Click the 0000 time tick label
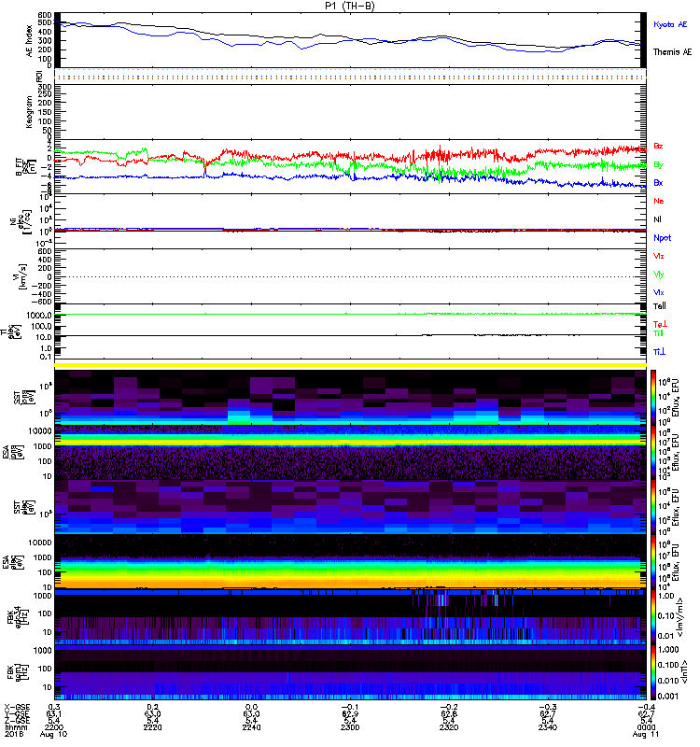This screenshot has width=700, height=747. pyautogui.click(x=646, y=727)
